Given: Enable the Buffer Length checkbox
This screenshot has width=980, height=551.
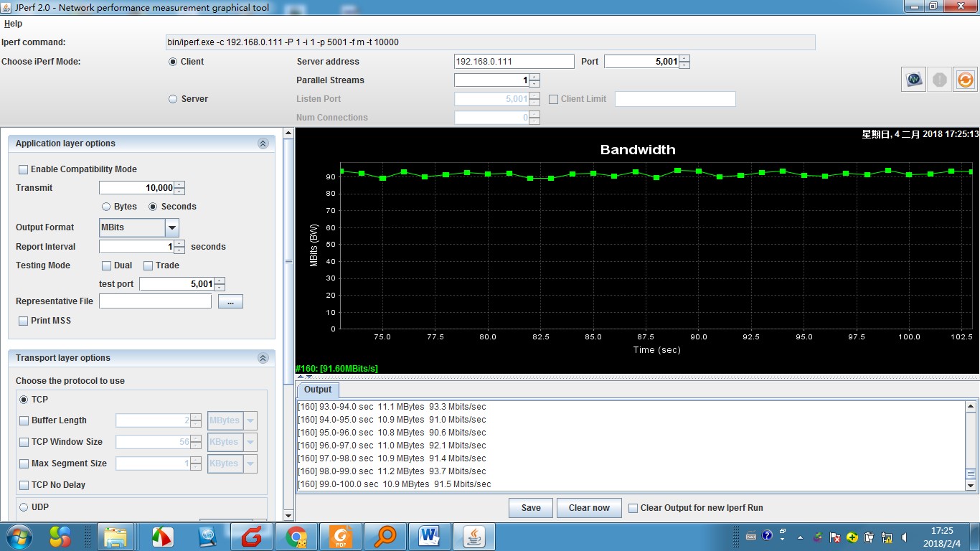Looking at the screenshot, I should click(24, 420).
